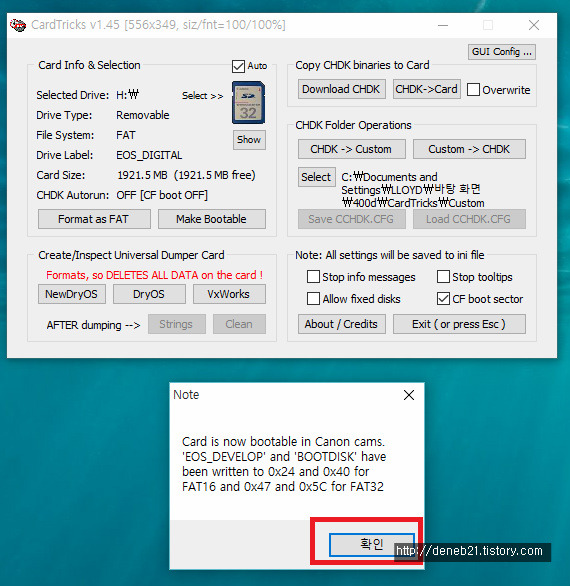Click the red DELETES ALL DATA warning
Image resolution: width=570 pixels, height=586 pixels.
[154, 275]
